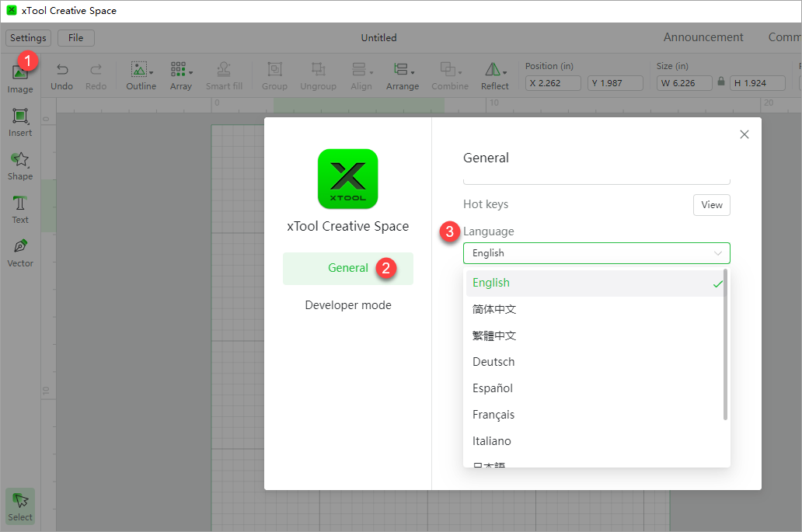The image size is (802, 532).
Task: Select Deutsch from language list
Action: 493,362
